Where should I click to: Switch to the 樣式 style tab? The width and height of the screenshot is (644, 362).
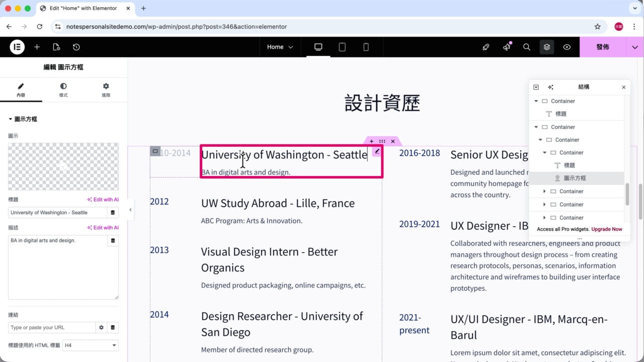click(63, 90)
